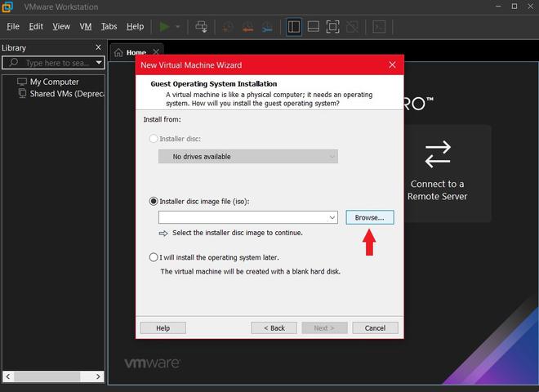The height and width of the screenshot is (392, 539).
Task: Click the Next > button
Action: (x=324, y=328)
